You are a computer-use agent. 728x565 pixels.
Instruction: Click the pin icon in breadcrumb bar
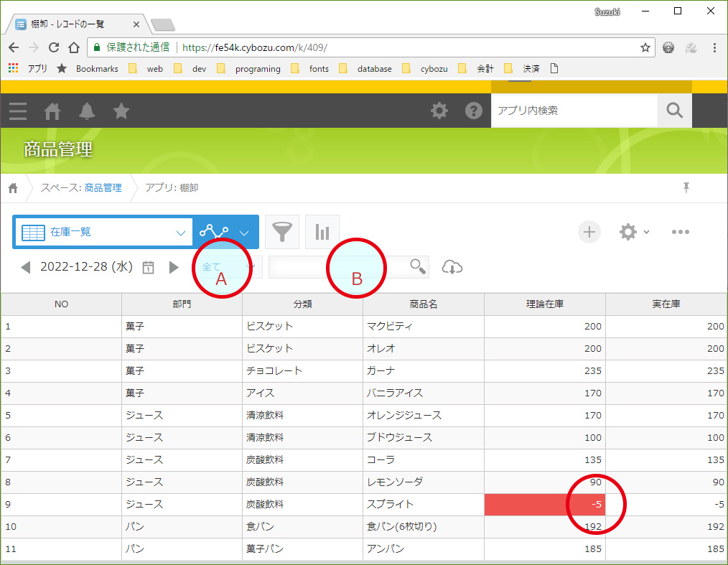[x=686, y=187]
